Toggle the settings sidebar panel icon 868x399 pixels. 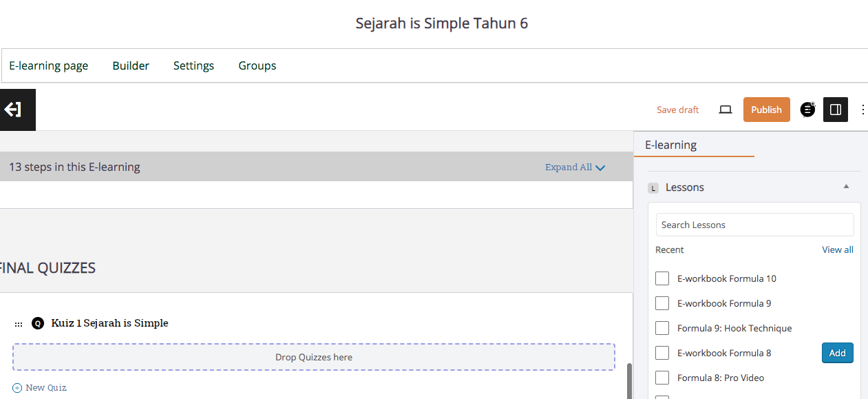click(x=836, y=110)
